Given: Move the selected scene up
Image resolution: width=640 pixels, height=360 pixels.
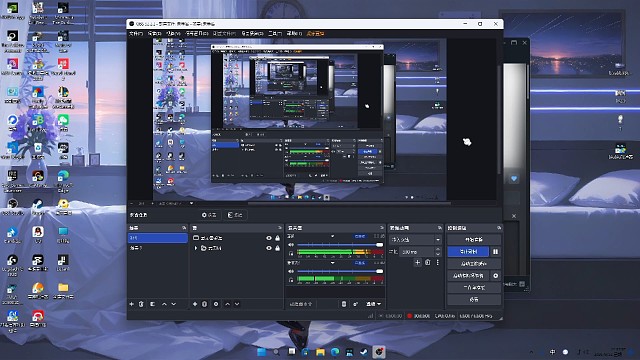Looking at the screenshot, I should [x=164, y=304].
